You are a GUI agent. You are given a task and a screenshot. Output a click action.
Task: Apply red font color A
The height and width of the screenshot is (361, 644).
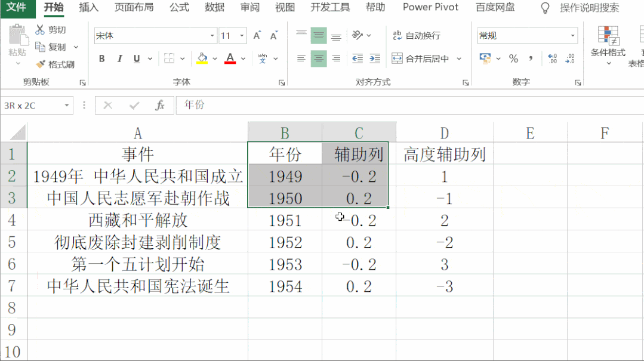click(230, 58)
